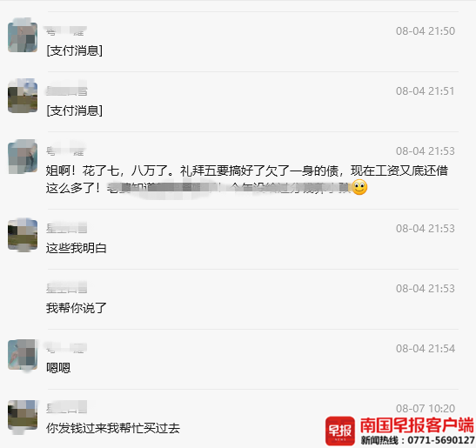Open the avatar beside the 21:51 payment message

(23, 97)
